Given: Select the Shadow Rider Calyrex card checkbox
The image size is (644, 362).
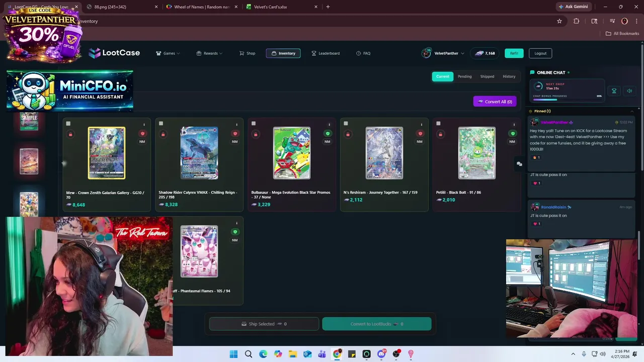Looking at the screenshot, I should tap(161, 123).
